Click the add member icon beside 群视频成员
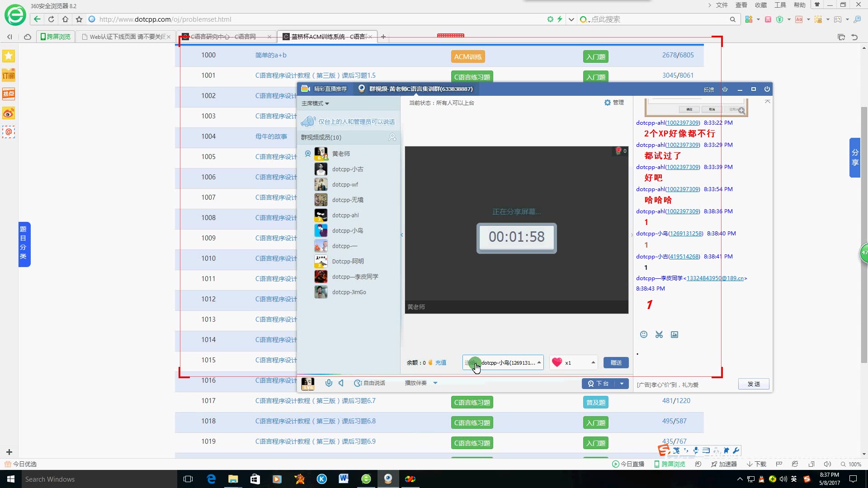This screenshot has width=868, height=488. tap(392, 137)
